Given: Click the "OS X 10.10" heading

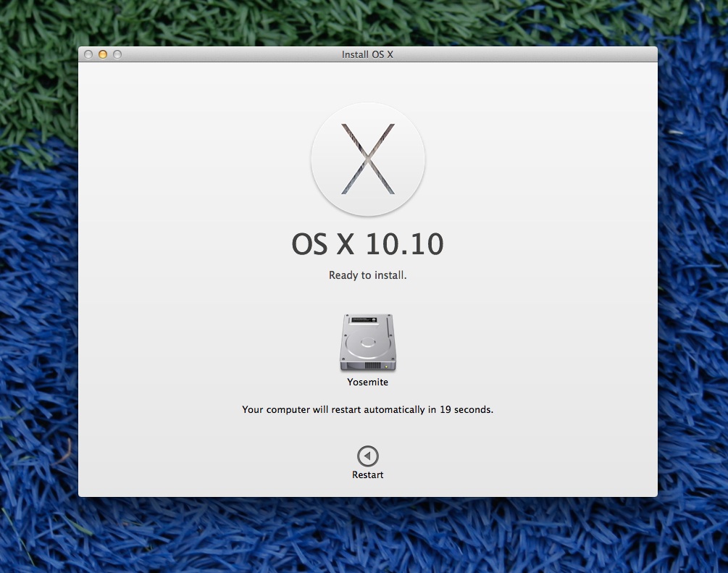Looking at the screenshot, I should 367,244.
